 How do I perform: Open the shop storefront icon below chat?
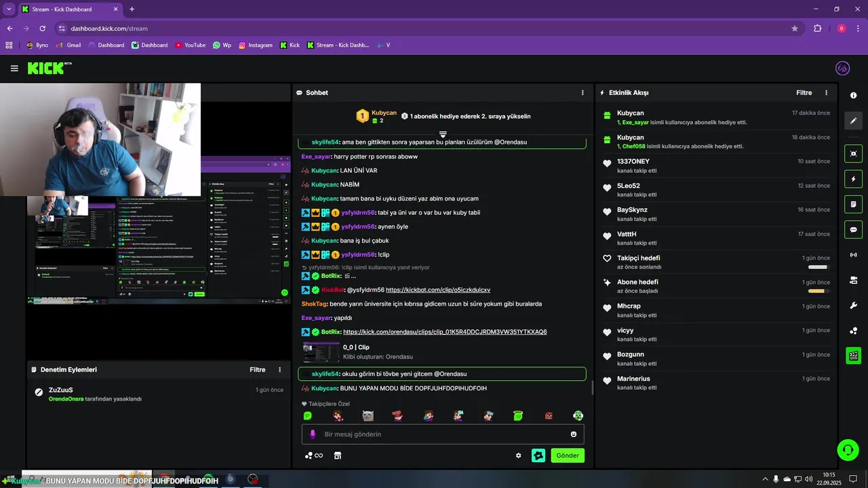coord(338,455)
